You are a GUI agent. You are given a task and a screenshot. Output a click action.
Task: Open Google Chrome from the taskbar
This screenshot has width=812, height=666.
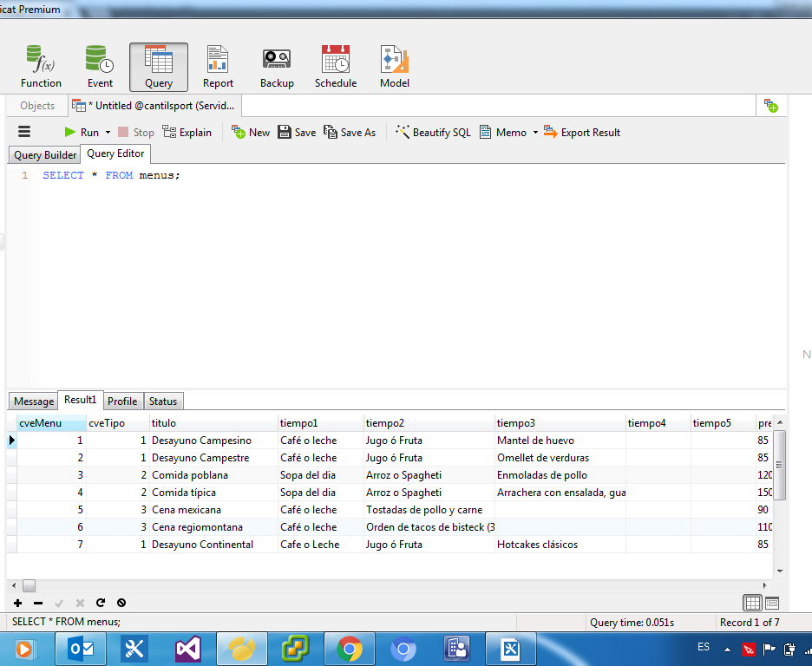[x=350, y=649]
